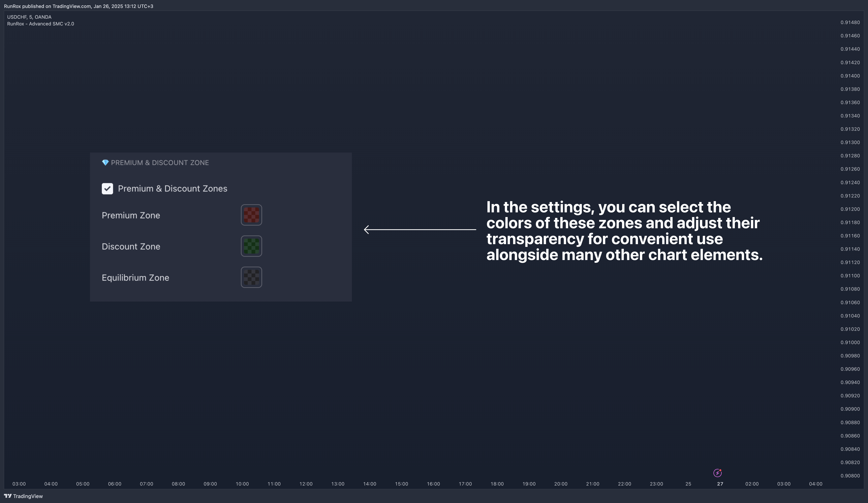
Task: Click the USDCHF, 5, OANDA symbol label
Action: (29, 17)
